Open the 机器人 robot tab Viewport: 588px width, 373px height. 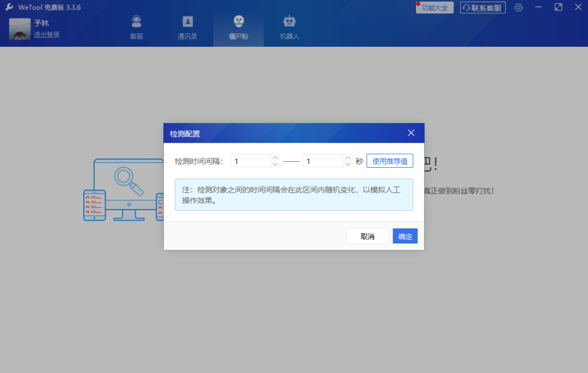click(x=290, y=27)
